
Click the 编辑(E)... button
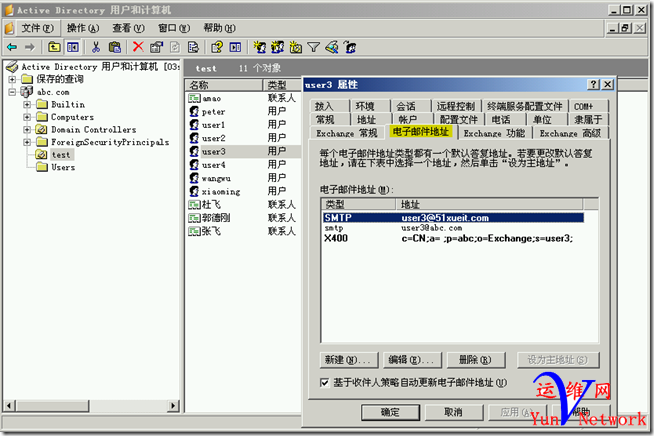click(x=412, y=360)
